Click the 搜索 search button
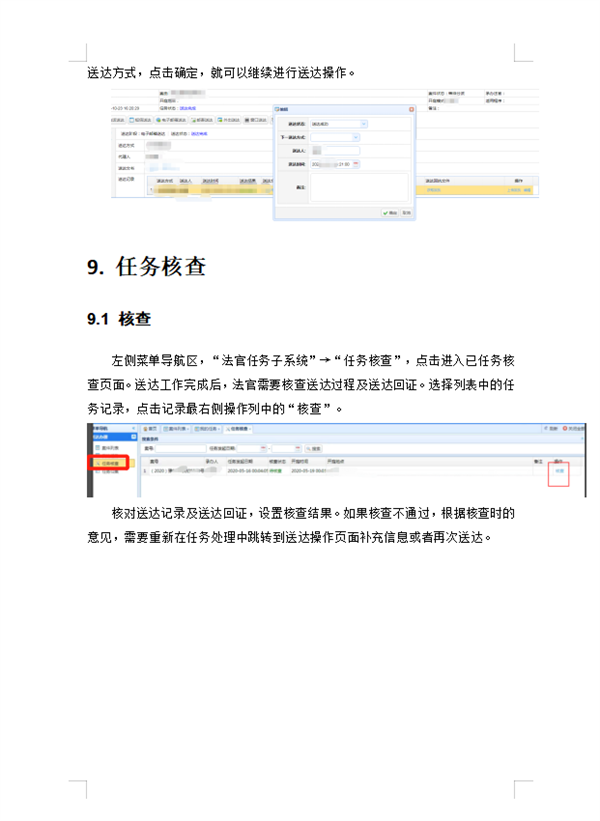The height and width of the screenshot is (821, 600). pyautogui.click(x=313, y=449)
